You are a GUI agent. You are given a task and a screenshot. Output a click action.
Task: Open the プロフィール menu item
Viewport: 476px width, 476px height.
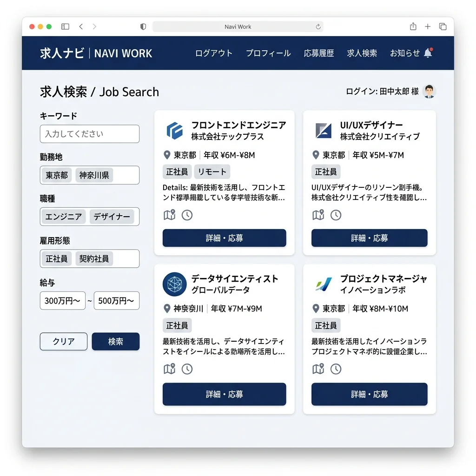coord(268,53)
